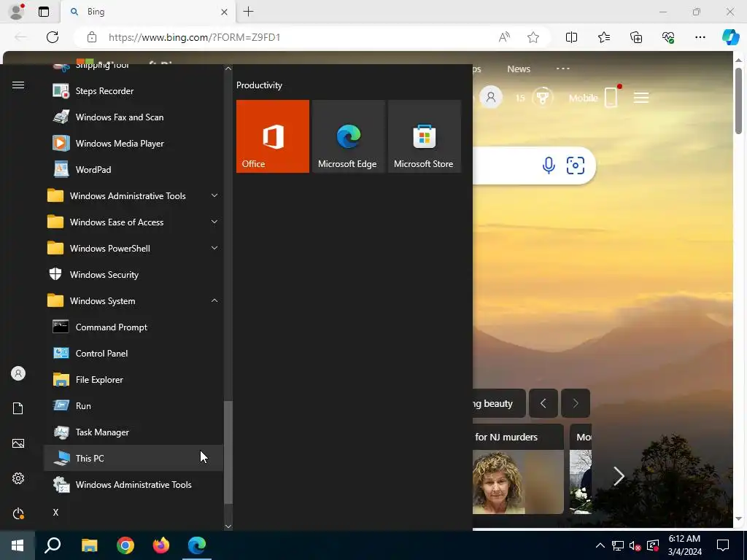Open Command Prompt
Viewport: 747px width, 560px height.
tap(133, 327)
